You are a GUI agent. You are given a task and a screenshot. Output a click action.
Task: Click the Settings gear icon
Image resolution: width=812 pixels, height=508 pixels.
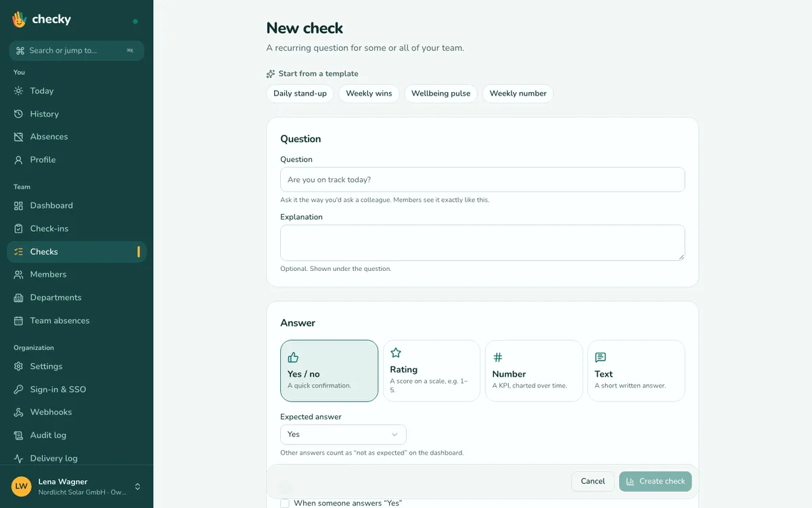coord(18,366)
